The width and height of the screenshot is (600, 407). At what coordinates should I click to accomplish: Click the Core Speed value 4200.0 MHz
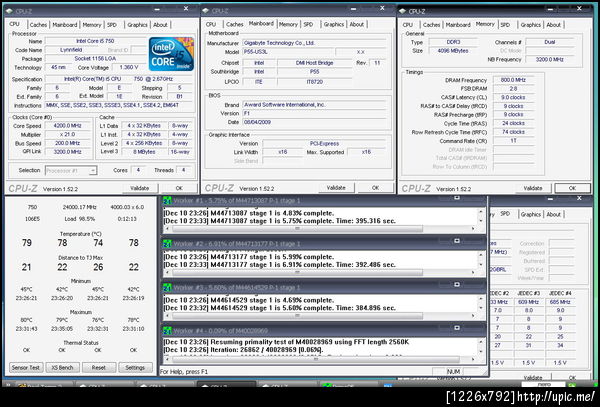tap(67, 125)
